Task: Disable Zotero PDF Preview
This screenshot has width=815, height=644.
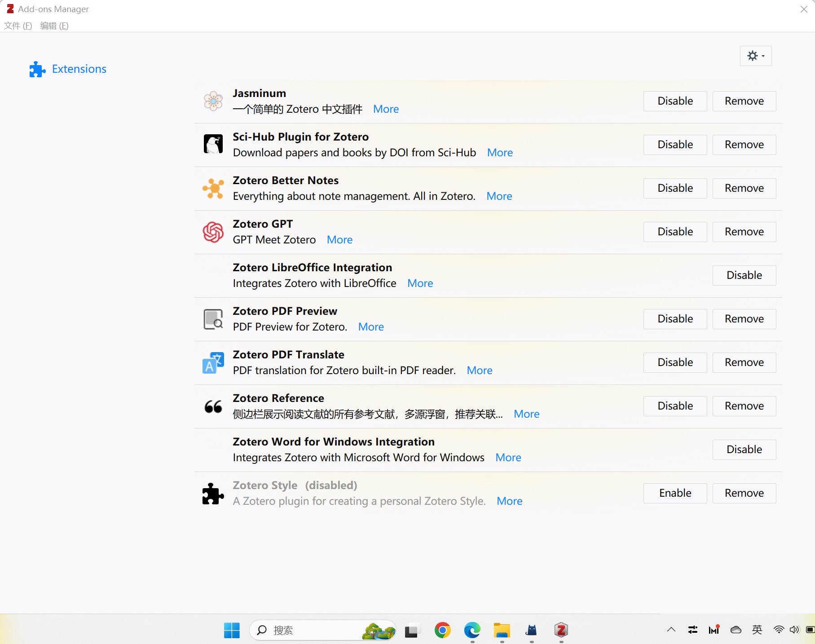Action: 675,319
